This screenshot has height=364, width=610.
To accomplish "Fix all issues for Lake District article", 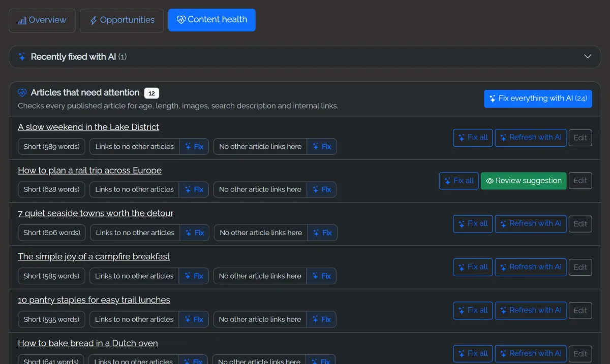I will 473,138.
